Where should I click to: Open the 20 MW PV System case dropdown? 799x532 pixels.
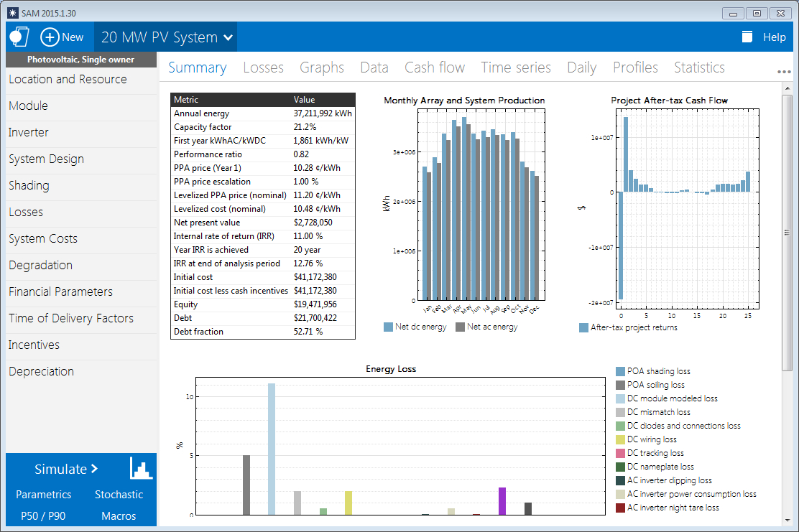click(166, 37)
